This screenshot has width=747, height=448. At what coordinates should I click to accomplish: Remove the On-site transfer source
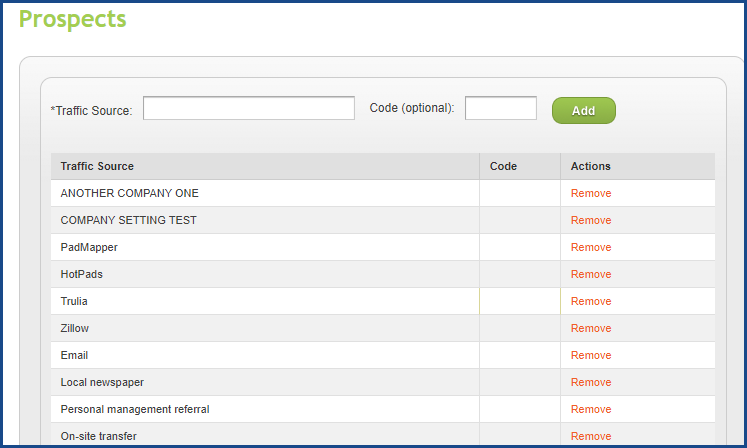coord(591,436)
